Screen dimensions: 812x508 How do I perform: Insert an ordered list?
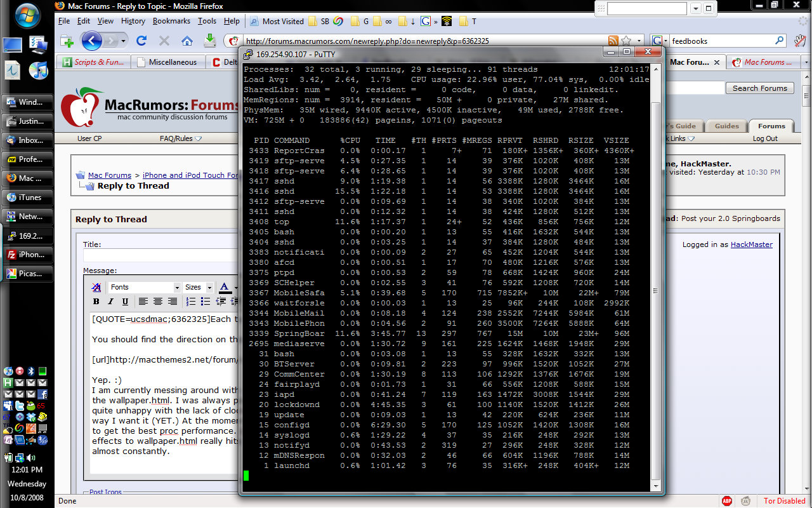pos(192,302)
